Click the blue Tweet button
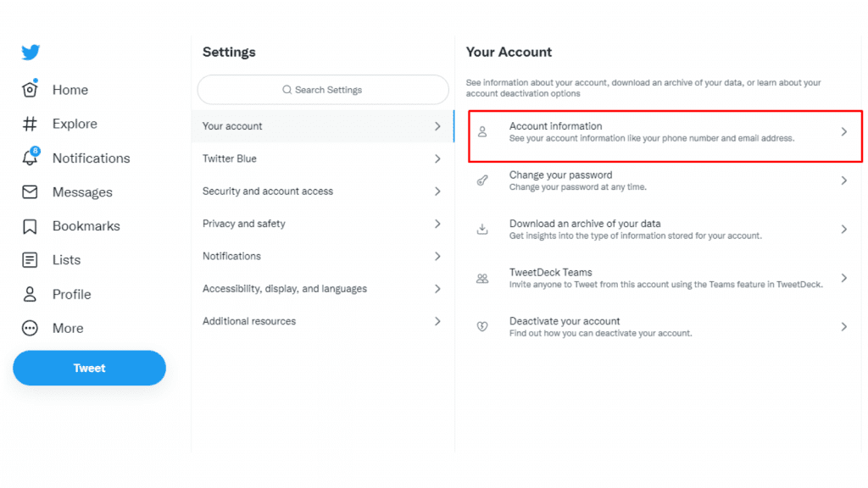Image resolution: width=868 pixels, height=488 pixels. [89, 368]
